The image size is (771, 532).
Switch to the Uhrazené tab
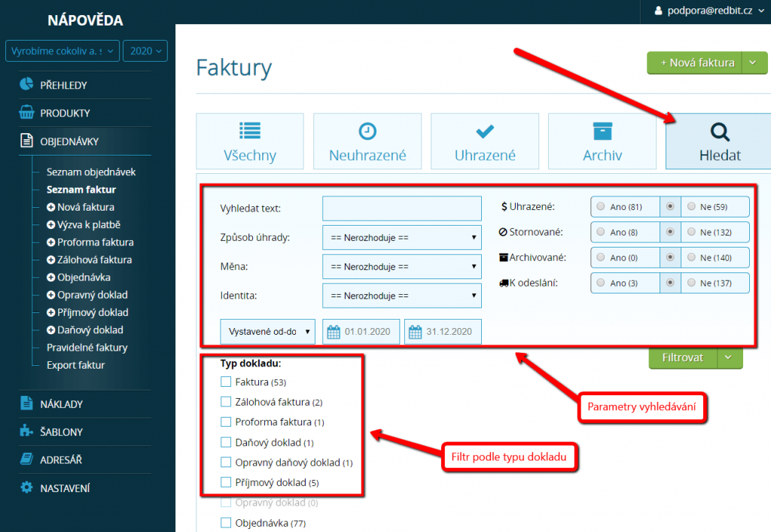pyautogui.click(x=485, y=141)
